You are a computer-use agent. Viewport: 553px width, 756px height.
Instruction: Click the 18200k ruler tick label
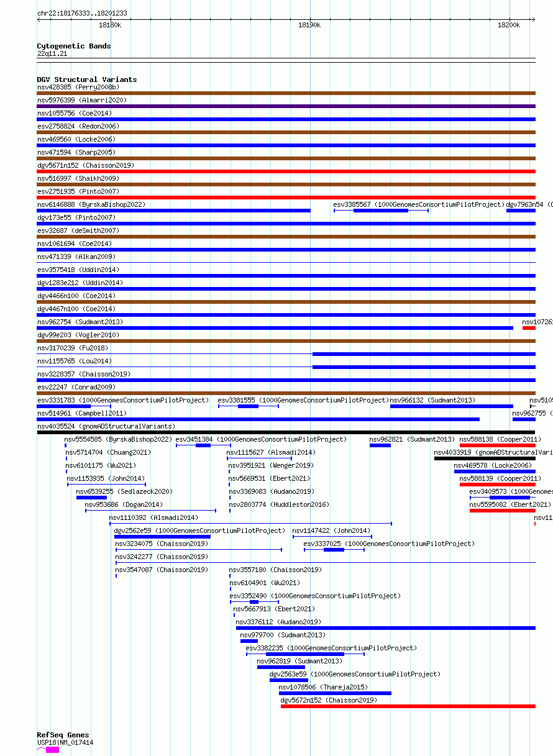508,25
